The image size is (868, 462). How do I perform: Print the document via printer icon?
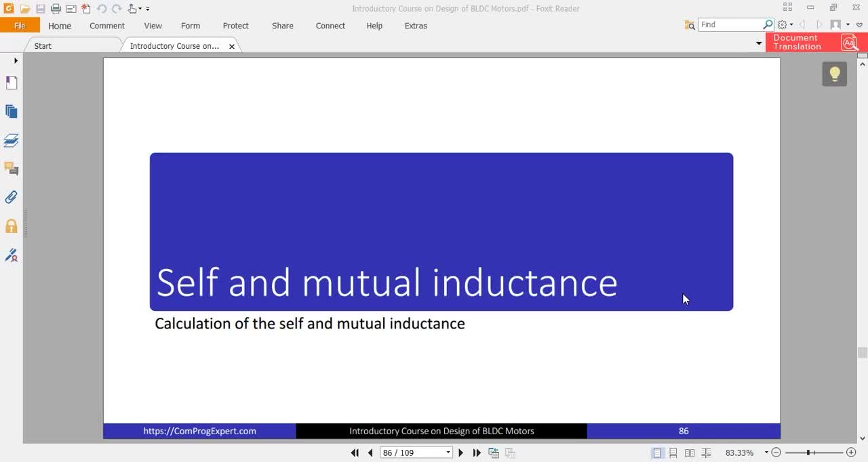coord(56,9)
